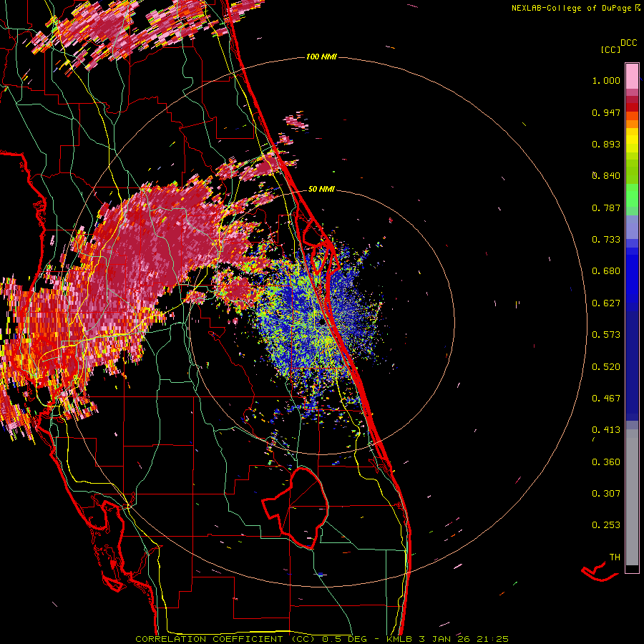Viewport: 644px width, 644px height.
Task: Click the CORRELATION COEFFICIENT (CC) caption text
Action: click(x=225, y=639)
